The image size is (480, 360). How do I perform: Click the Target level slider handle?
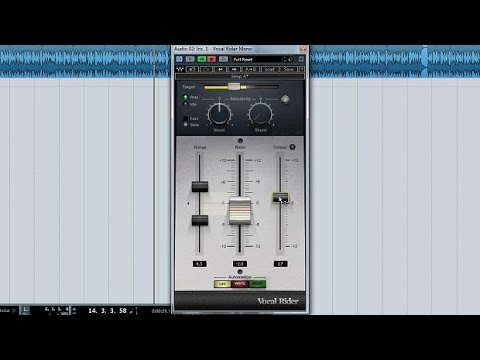click(234, 87)
